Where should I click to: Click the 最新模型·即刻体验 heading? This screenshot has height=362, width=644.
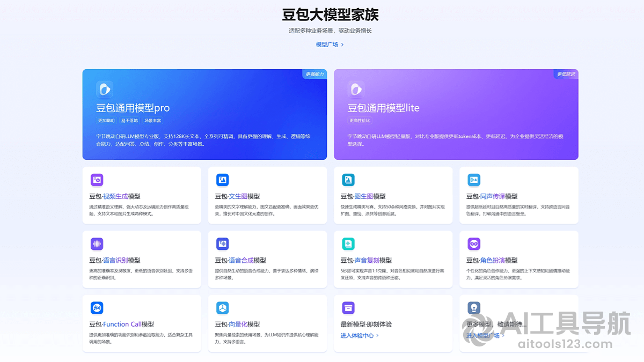click(x=366, y=324)
